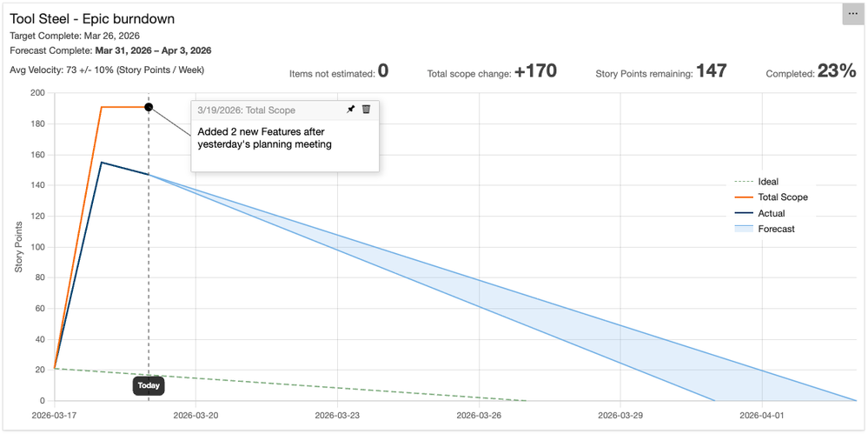The width and height of the screenshot is (868, 434).
Task: Click the Total scope change +170 value
Action: (x=535, y=71)
